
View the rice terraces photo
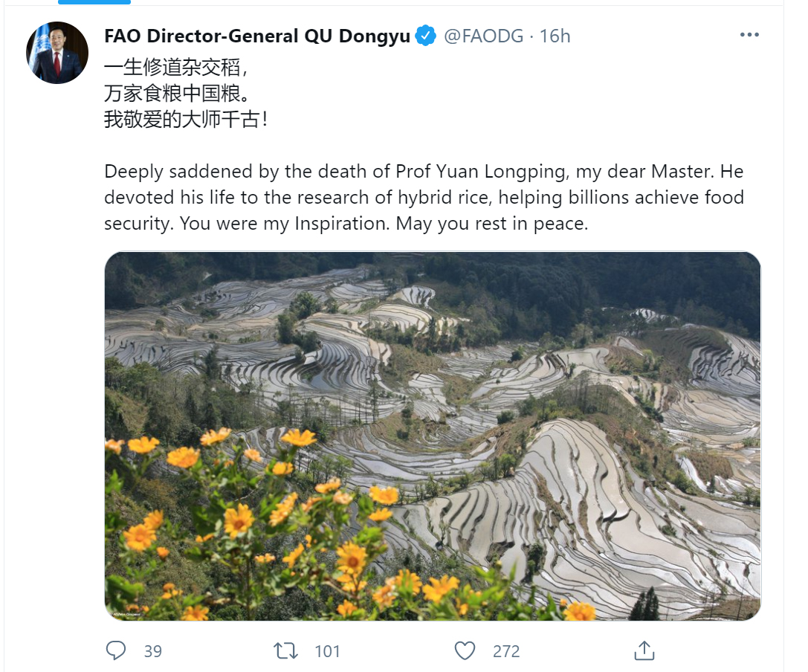tap(433, 436)
